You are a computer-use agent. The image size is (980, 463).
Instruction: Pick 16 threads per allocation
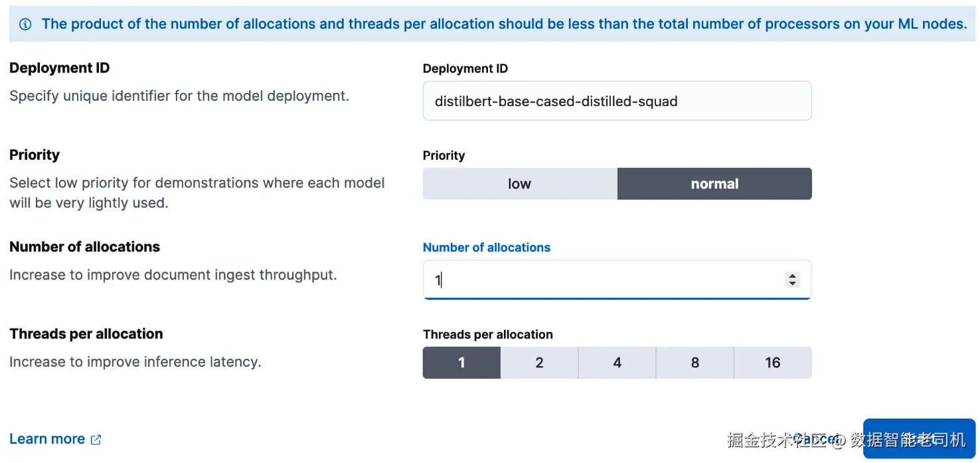click(773, 363)
